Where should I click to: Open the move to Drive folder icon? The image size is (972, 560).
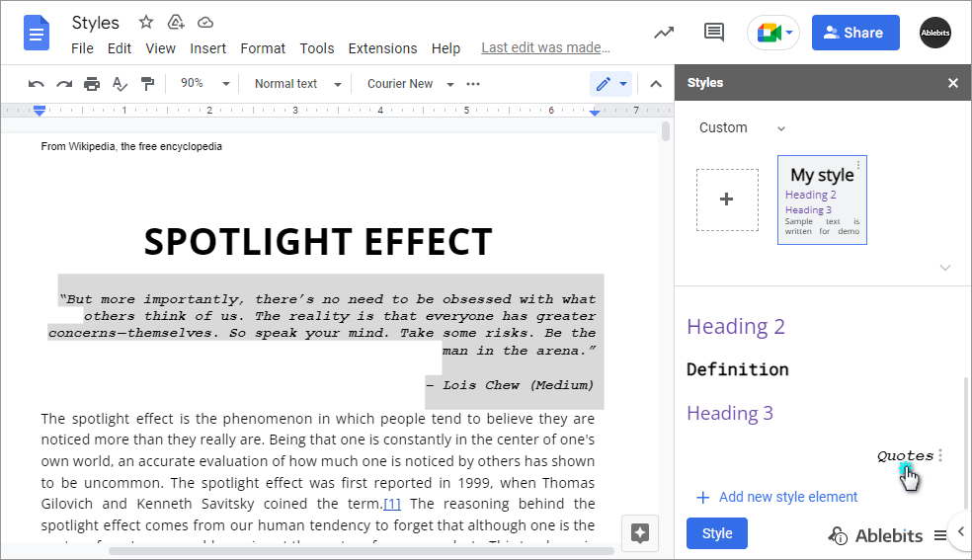tap(176, 23)
